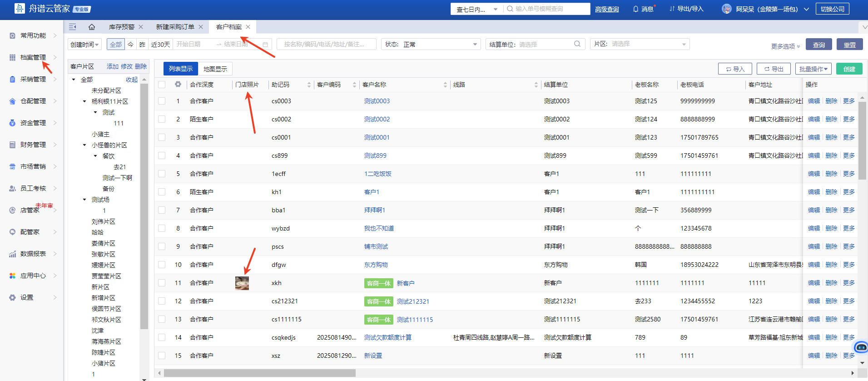This screenshot has width=868, height=381.
Task: Expand the 批量操作 dropdown
Action: [x=813, y=69]
